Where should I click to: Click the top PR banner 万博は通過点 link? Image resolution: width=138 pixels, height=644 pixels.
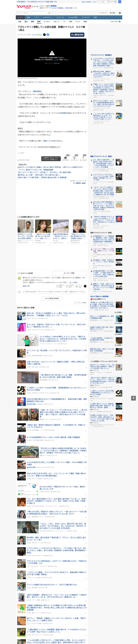coord(37,2)
